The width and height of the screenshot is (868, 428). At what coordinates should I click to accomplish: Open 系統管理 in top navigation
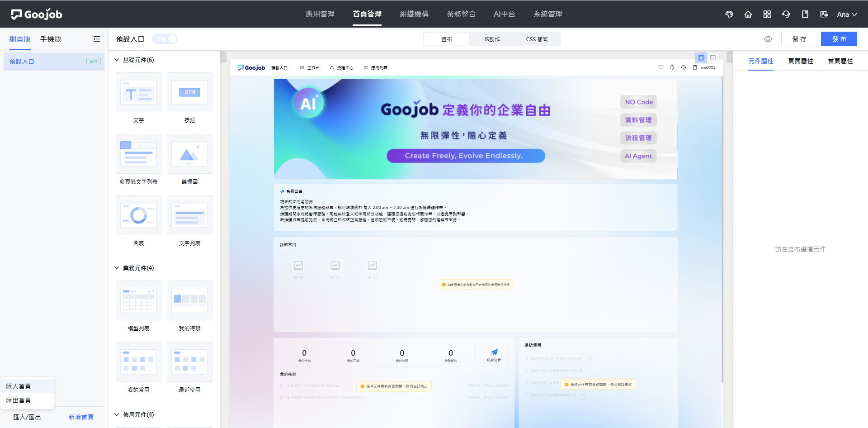pos(548,14)
